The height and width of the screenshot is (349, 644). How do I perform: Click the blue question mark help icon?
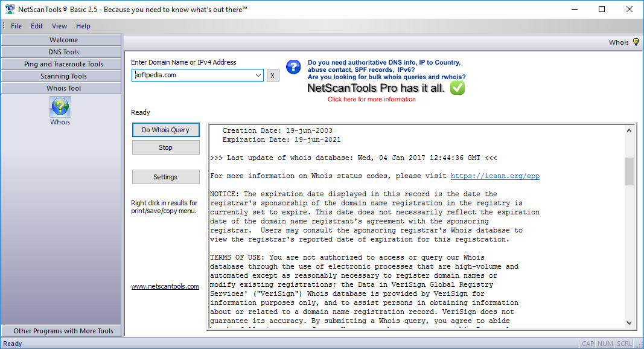293,67
